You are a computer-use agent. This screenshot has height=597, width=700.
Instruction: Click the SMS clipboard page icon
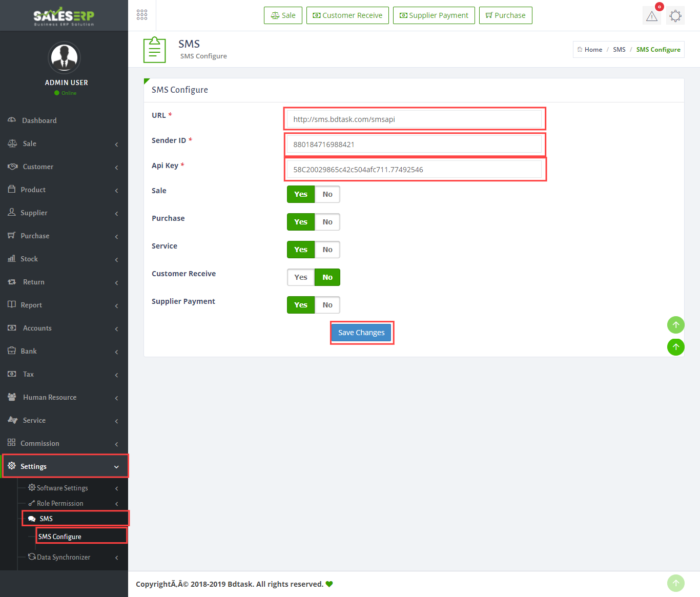(x=154, y=50)
